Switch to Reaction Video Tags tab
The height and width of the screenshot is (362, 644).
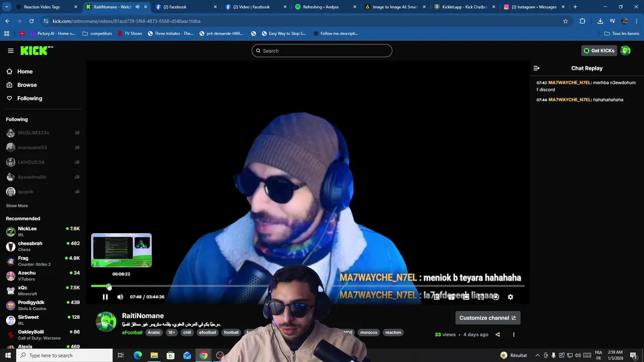[46, 7]
